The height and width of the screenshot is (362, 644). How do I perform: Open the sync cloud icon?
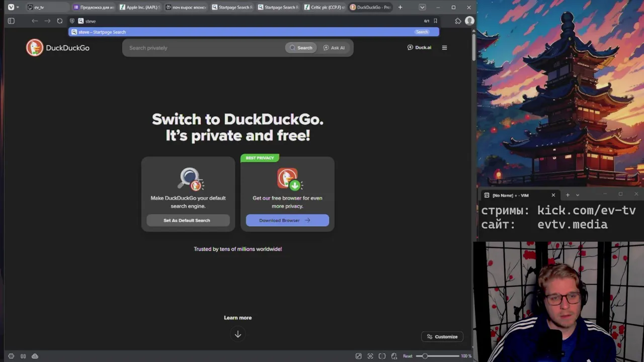coord(35,356)
